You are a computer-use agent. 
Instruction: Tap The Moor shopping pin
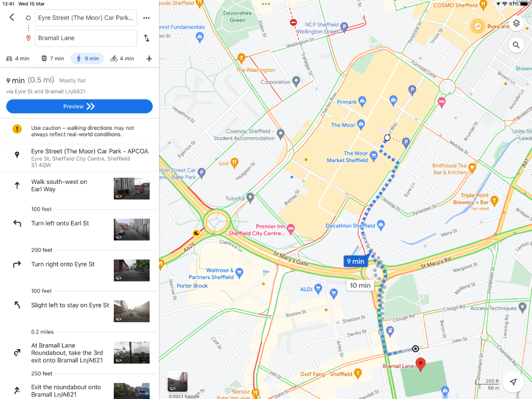coord(361,125)
